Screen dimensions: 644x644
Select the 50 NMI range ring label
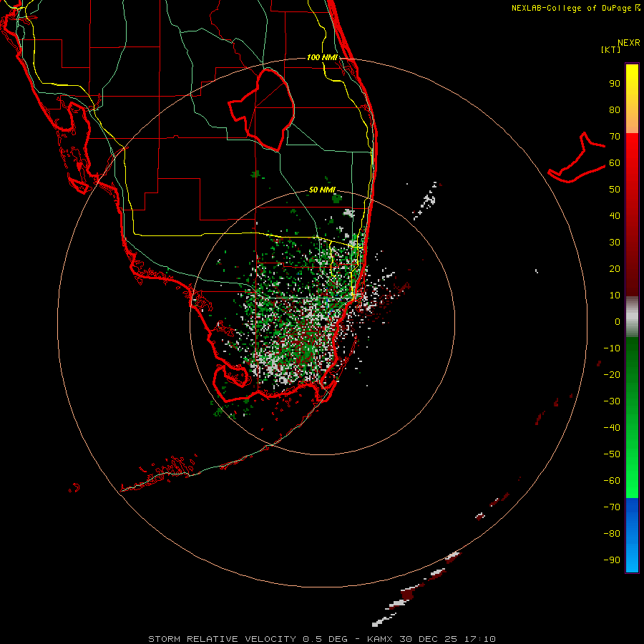[322, 190]
